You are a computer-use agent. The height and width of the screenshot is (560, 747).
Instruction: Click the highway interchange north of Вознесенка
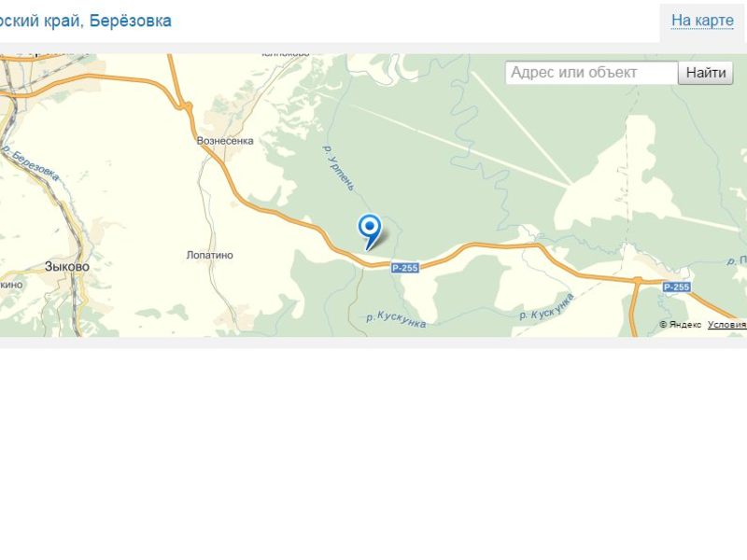(185, 107)
